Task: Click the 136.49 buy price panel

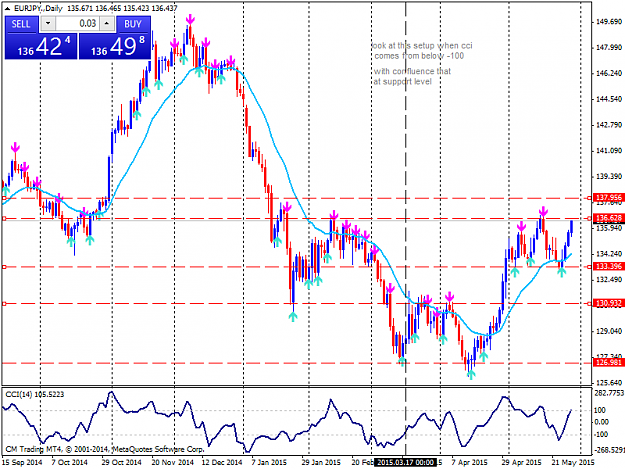Action: coord(115,46)
